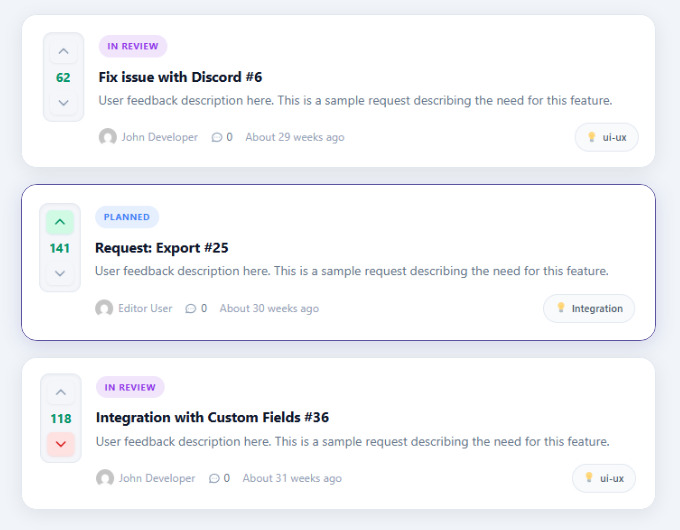Screen dimensions: 680x530
Task: Select ui-ux tag on Discord #6 card
Action: coord(607,137)
